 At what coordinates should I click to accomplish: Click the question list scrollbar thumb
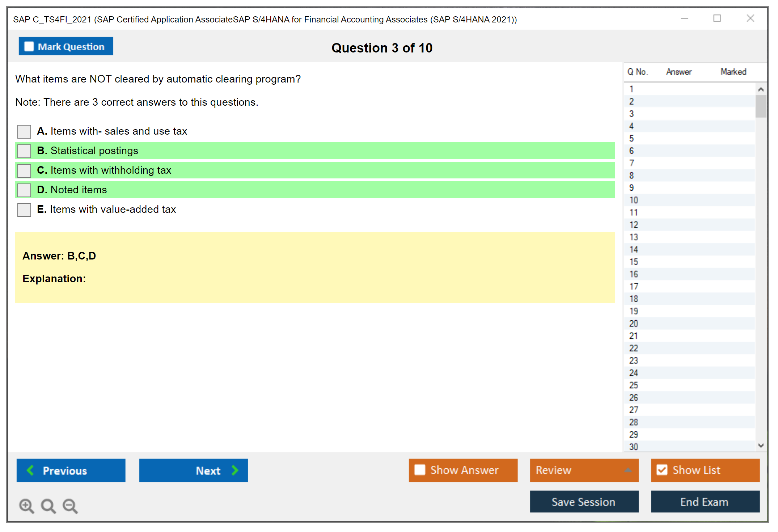point(761,106)
